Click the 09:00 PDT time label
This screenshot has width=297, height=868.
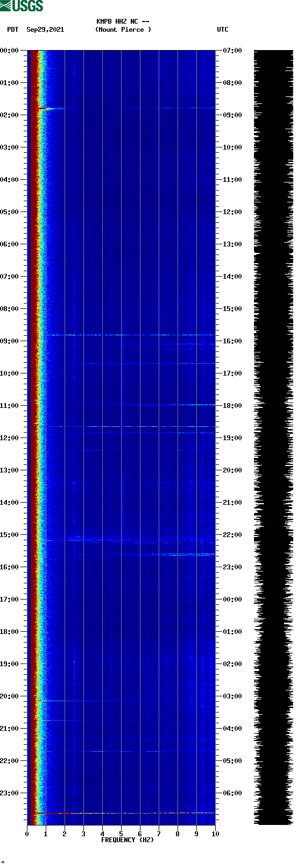click(x=9, y=341)
